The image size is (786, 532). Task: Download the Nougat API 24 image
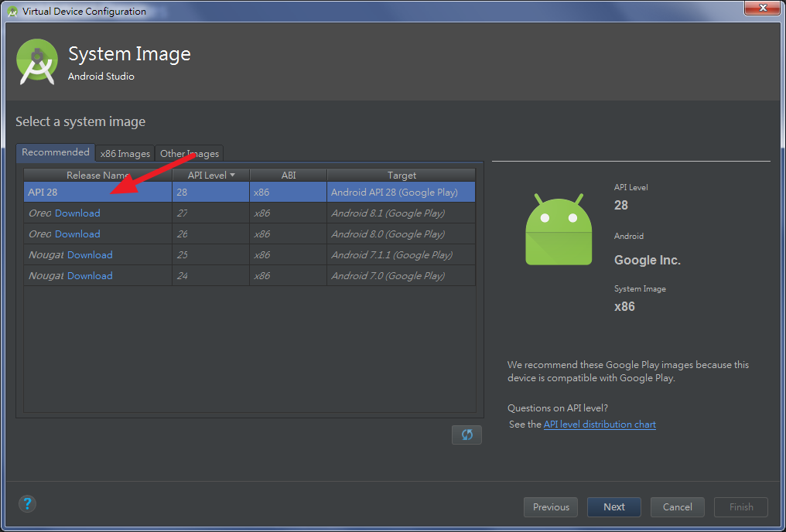coord(90,276)
